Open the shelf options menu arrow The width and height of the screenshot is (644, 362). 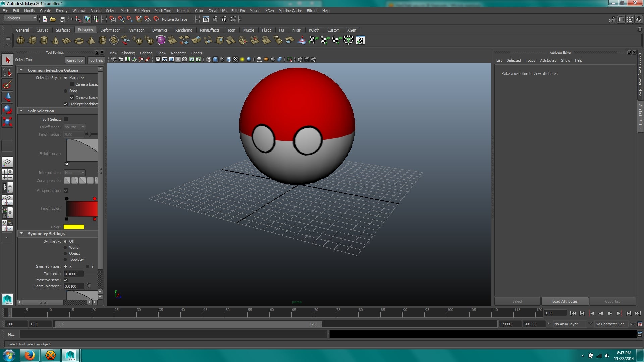8,45
